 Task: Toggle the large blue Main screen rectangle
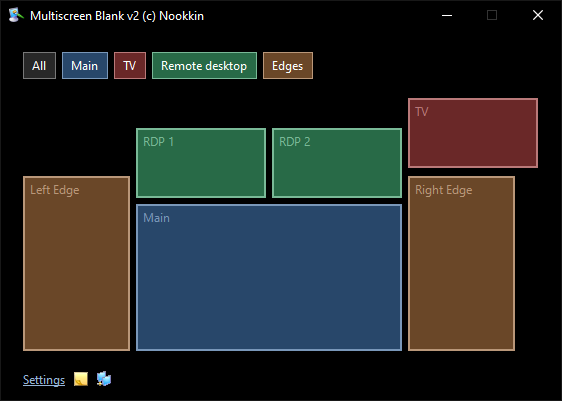(269, 277)
